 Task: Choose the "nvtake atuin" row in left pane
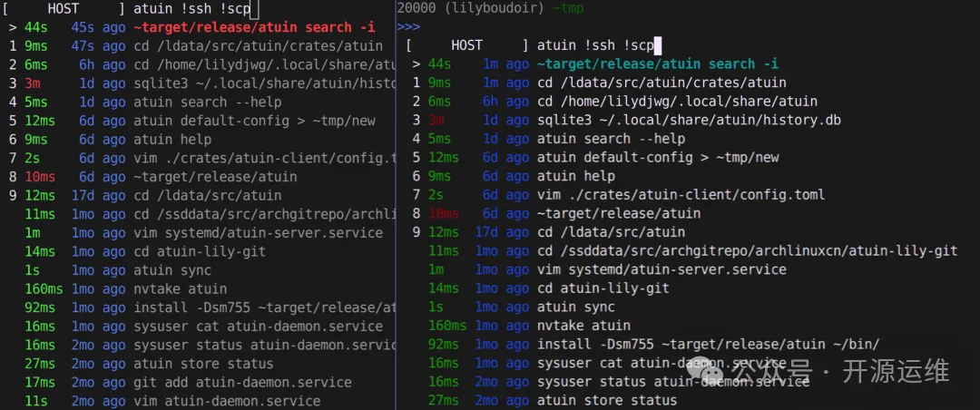click(180, 289)
